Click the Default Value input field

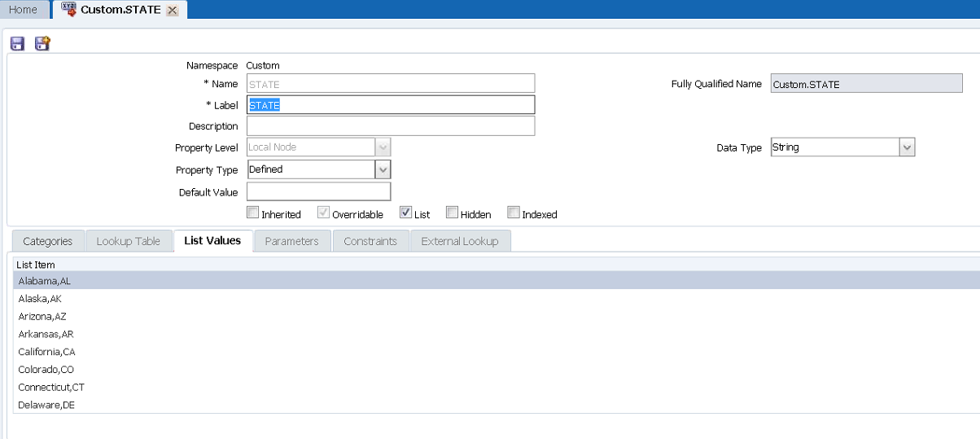click(x=318, y=192)
